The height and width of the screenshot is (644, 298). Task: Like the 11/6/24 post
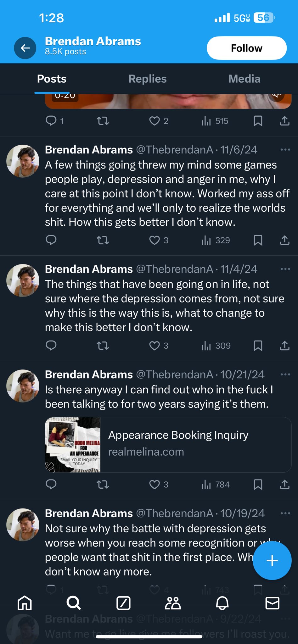pyautogui.click(x=155, y=241)
